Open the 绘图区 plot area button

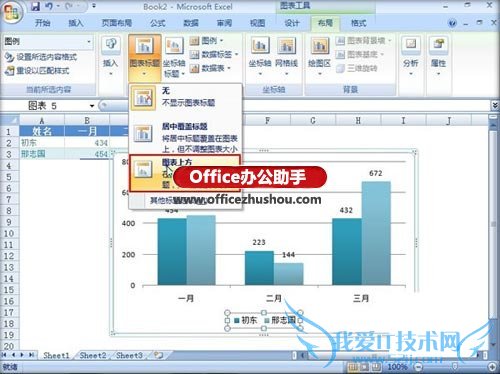click(319, 57)
